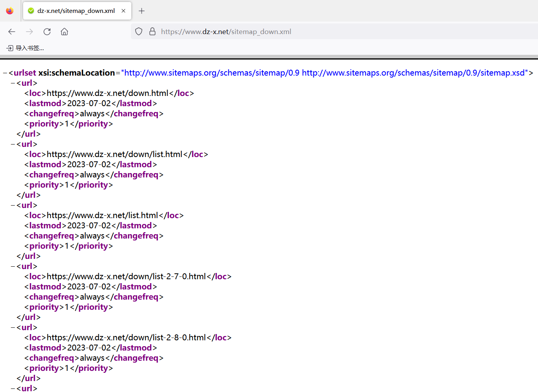
Task: Select the dz-x.net/sitemap_down.xml tab
Action: pos(77,11)
